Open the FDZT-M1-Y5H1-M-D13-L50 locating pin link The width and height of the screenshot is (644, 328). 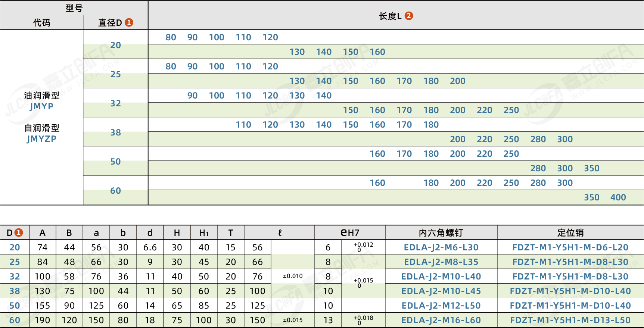570,320
